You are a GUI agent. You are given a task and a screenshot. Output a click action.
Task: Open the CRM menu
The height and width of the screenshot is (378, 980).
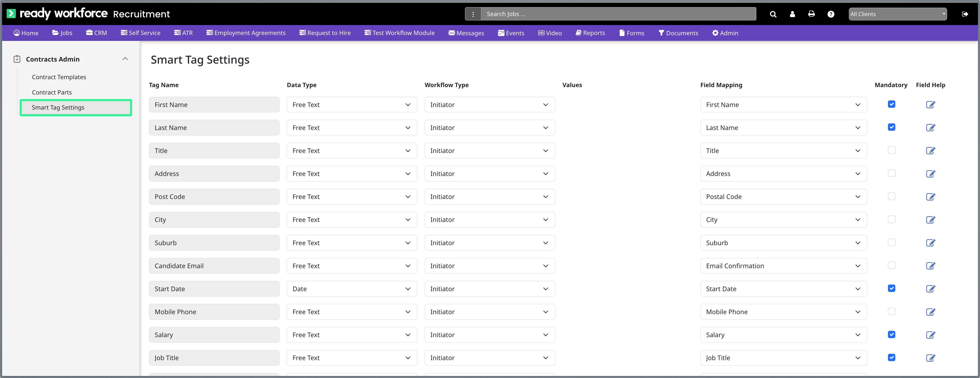point(96,33)
